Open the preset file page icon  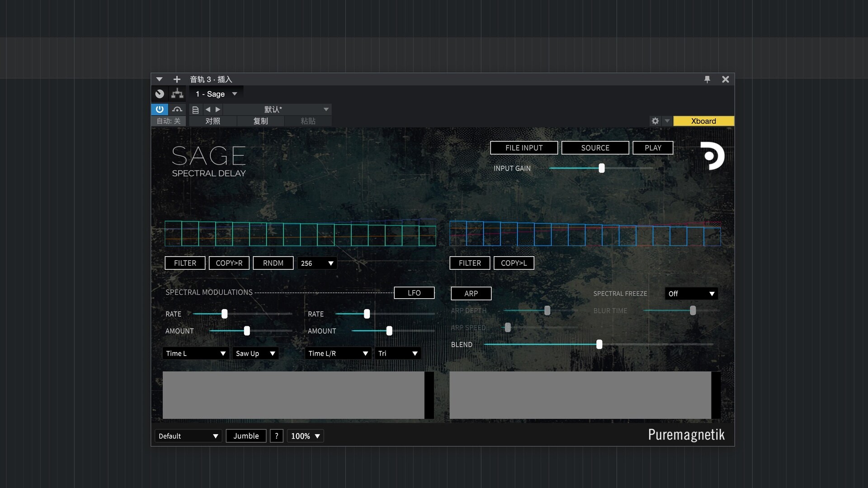[195, 110]
